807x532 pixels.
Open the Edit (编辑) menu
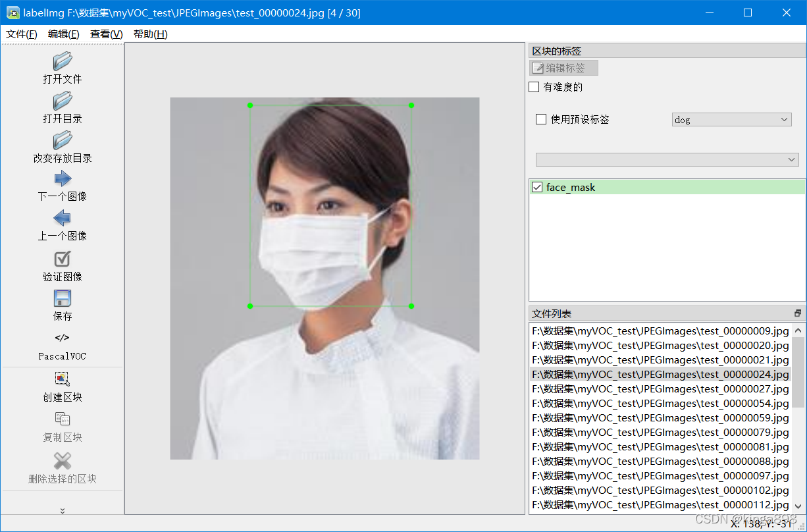(x=64, y=34)
